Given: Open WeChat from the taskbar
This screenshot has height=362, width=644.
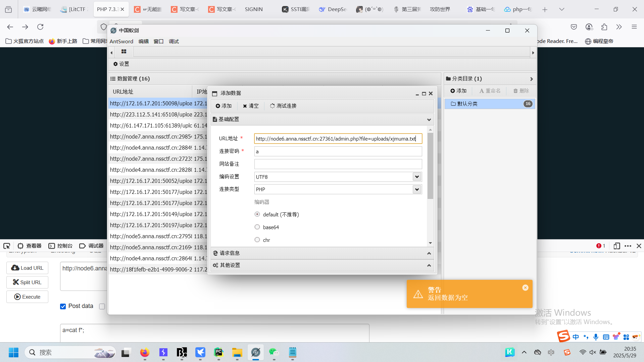Looking at the screenshot, I should click(x=274, y=352).
